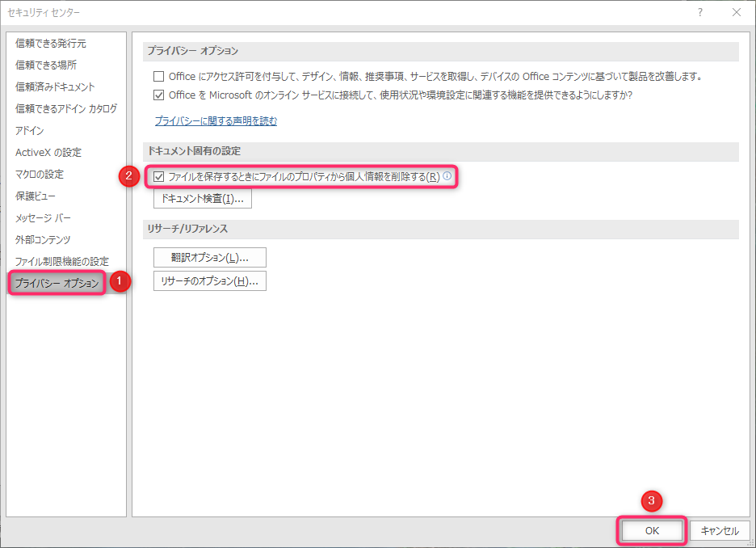Viewport: 756px width, 548px height.
Task: Select メッセージ バー in the list
Action: coord(43,218)
